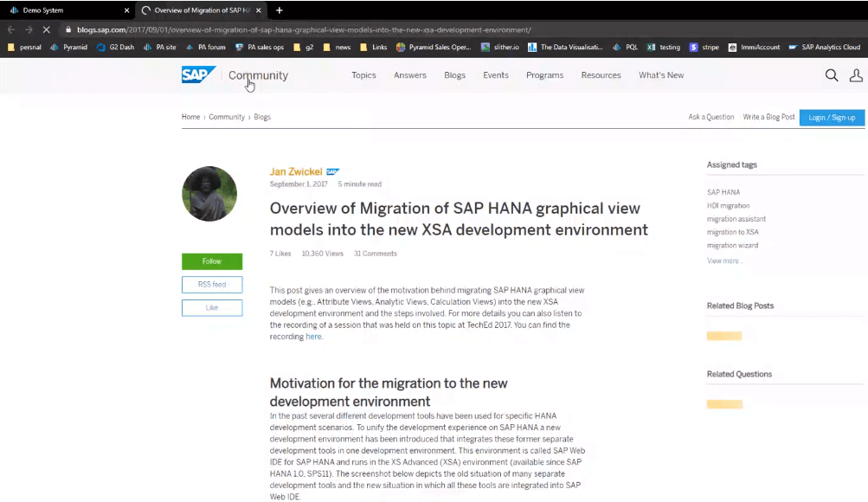Open a new browser tab

tap(279, 10)
